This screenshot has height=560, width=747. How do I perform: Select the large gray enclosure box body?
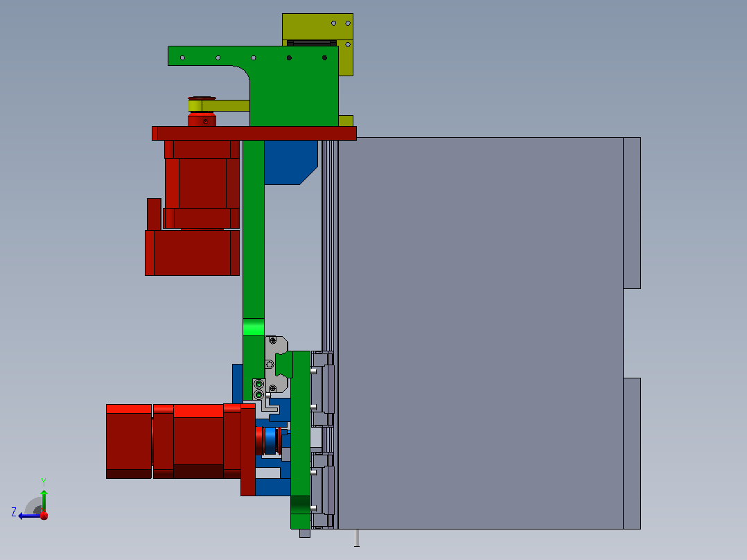click(x=480, y=333)
